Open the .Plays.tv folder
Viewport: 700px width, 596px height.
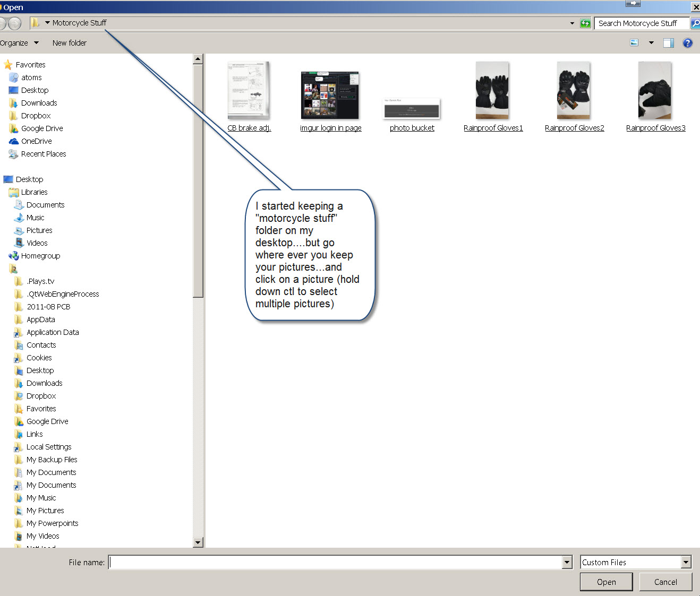(x=40, y=281)
